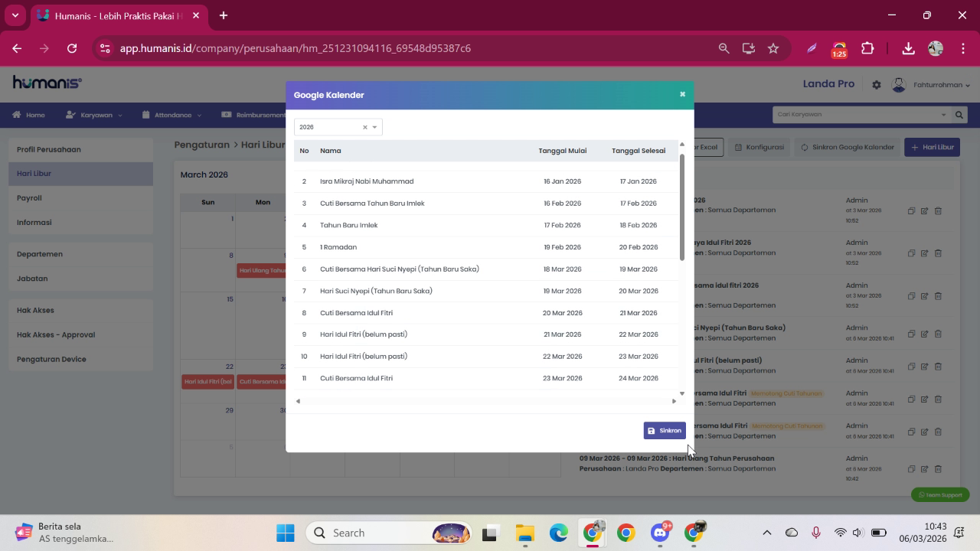The width and height of the screenshot is (980, 551).
Task: Edit the Hari Ulang Tahun Perusahaan entry
Action: coord(924,469)
